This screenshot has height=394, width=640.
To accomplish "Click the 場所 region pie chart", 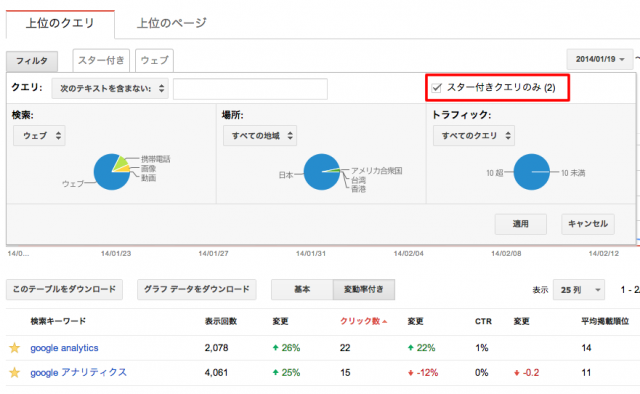I will [322, 172].
